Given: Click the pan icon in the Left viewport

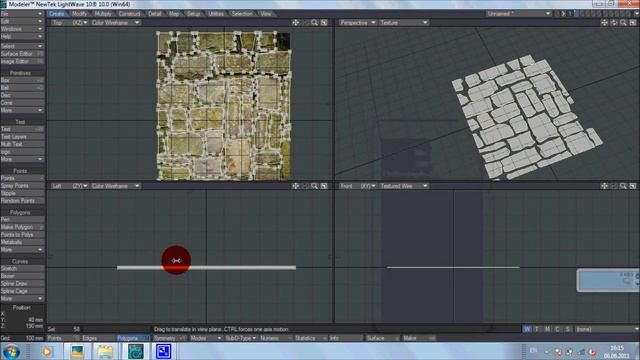Looking at the screenshot, I should click(x=295, y=186).
